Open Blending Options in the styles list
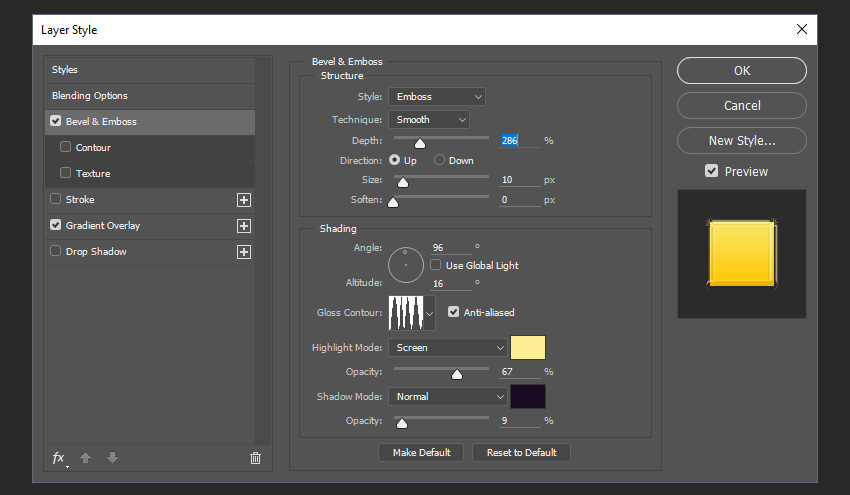Screen dimensions: 850x495 point(90,96)
